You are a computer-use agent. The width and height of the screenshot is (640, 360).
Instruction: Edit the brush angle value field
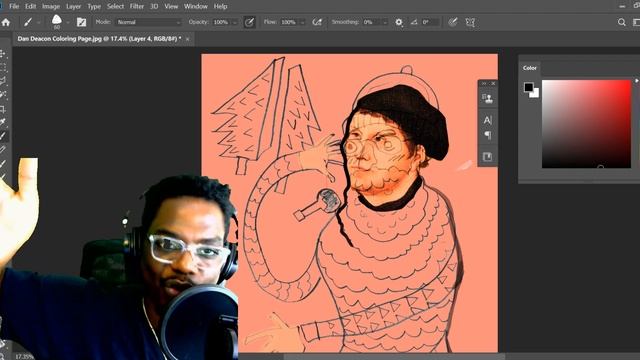coord(430,22)
